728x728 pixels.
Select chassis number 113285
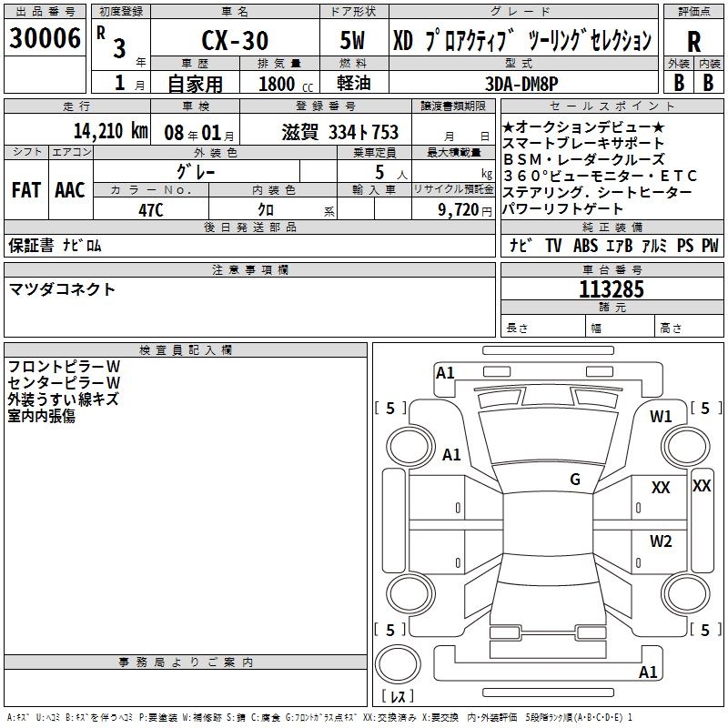[612, 289]
